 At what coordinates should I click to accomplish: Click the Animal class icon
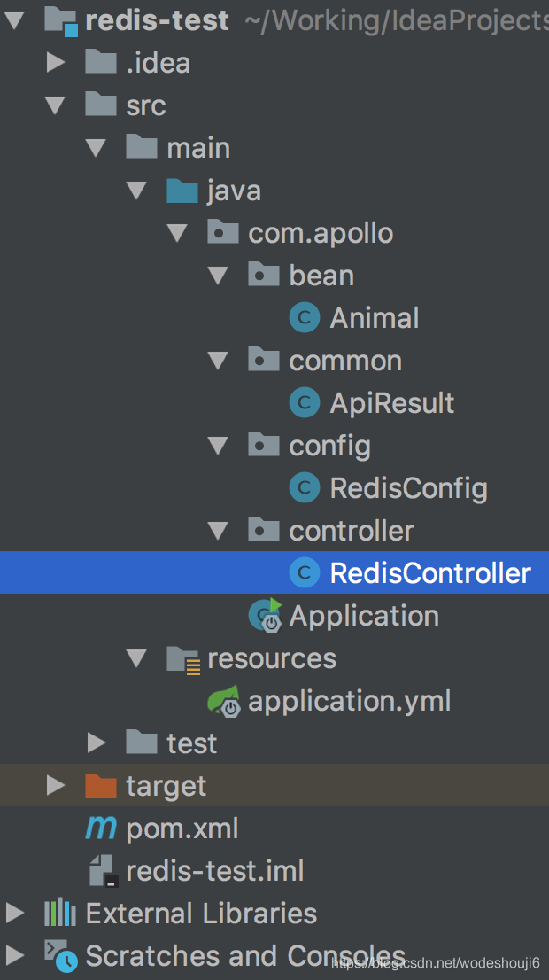(x=305, y=318)
